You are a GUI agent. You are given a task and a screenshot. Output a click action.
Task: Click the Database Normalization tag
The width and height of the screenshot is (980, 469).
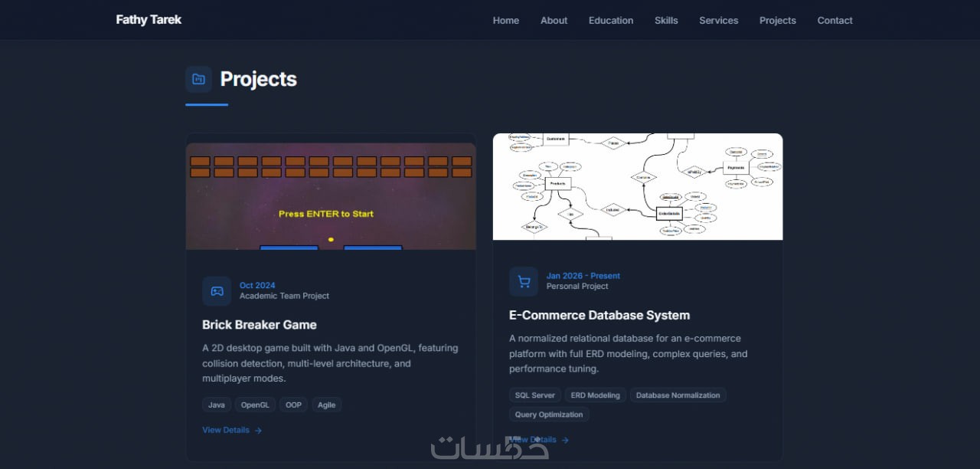(678, 395)
